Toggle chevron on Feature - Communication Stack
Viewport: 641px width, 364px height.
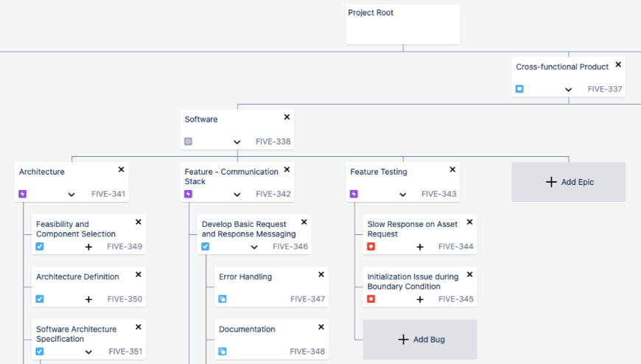click(x=237, y=195)
